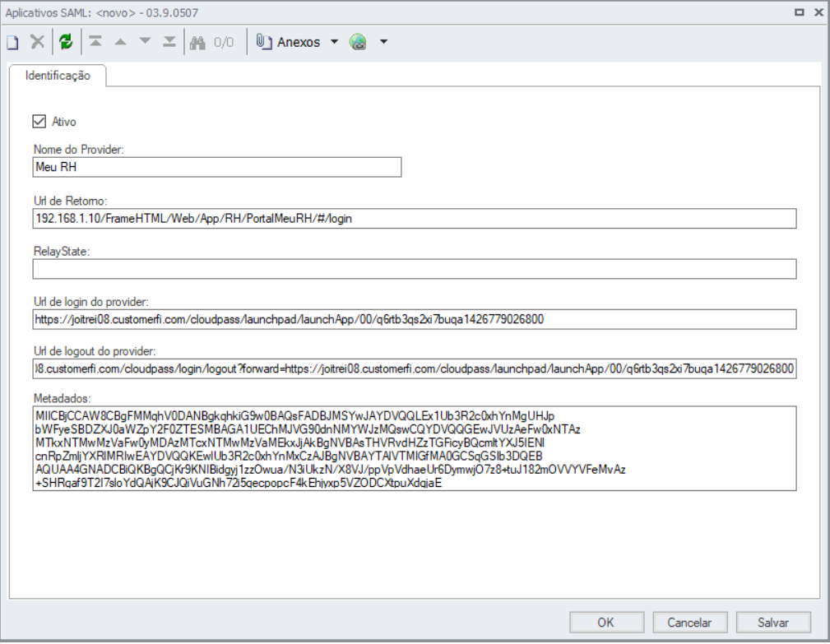Confirm with the OK button
Image resolution: width=830 pixels, height=644 pixels.
(x=606, y=623)
